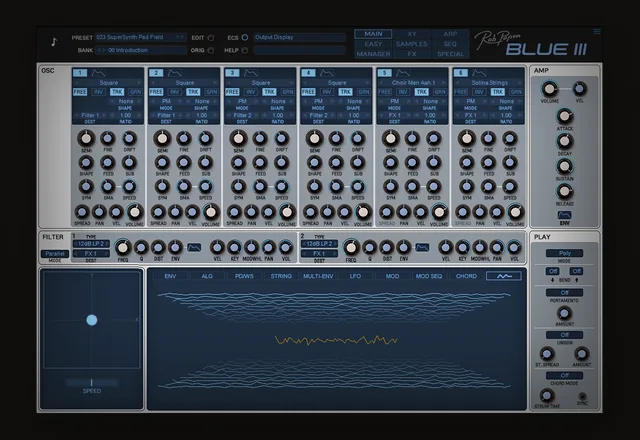Click the music note icon in the top bar
The image size is (640, 440).
pos(54,42)
